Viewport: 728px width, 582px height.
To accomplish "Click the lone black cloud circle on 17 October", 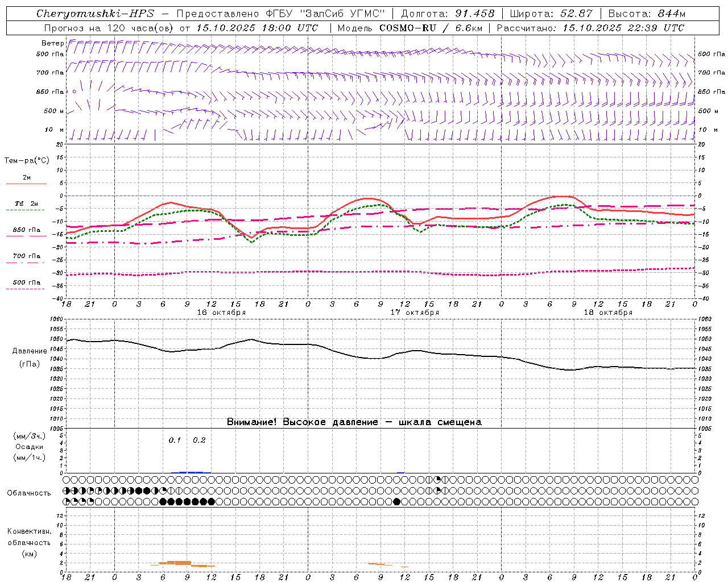I will (x=397, y=501).
